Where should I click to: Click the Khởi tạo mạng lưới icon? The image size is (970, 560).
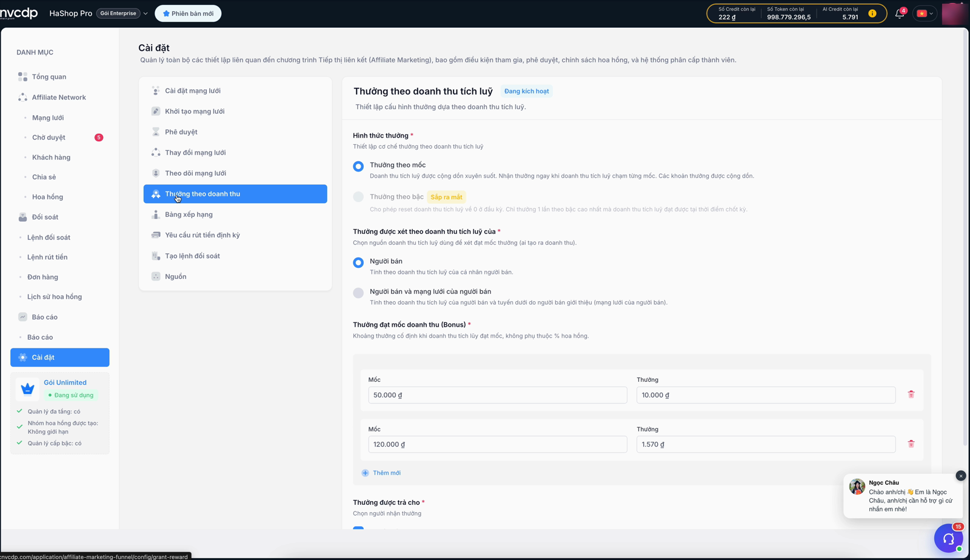[x=156, y=112]
